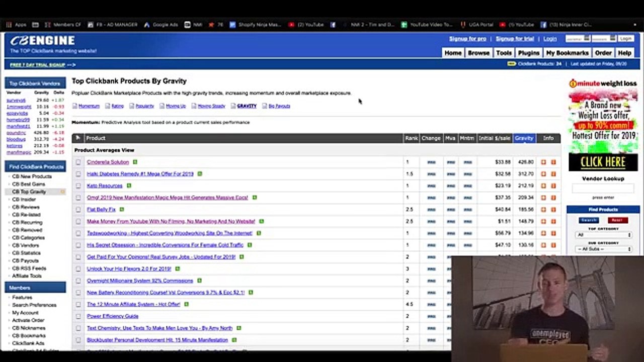Click the CLICK HERE weight loss ad banner
The image size is (644, 362).
pyautogui.click(x=603, y=162)
